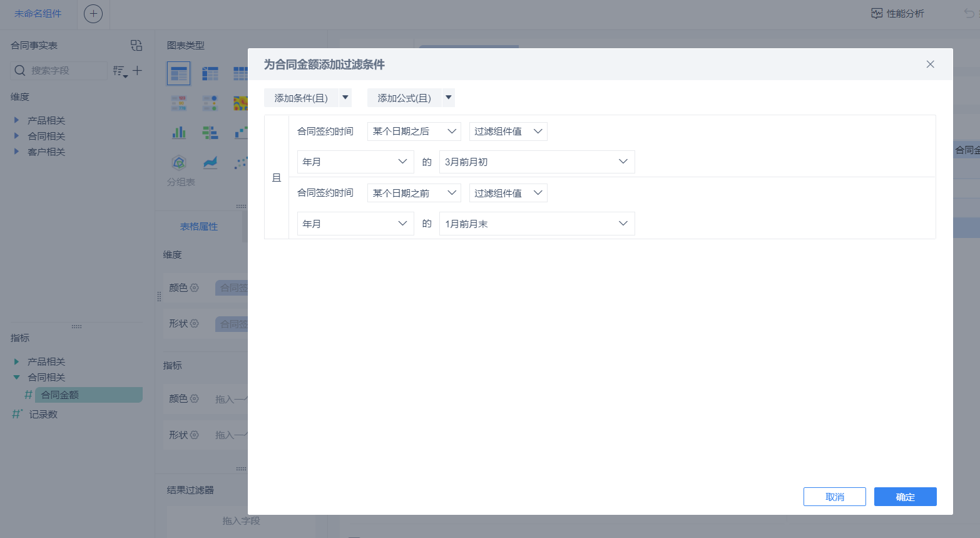980x538 pixels.
Task: Click the 拖入字段 result filter drop area
Action: point(241,520)
